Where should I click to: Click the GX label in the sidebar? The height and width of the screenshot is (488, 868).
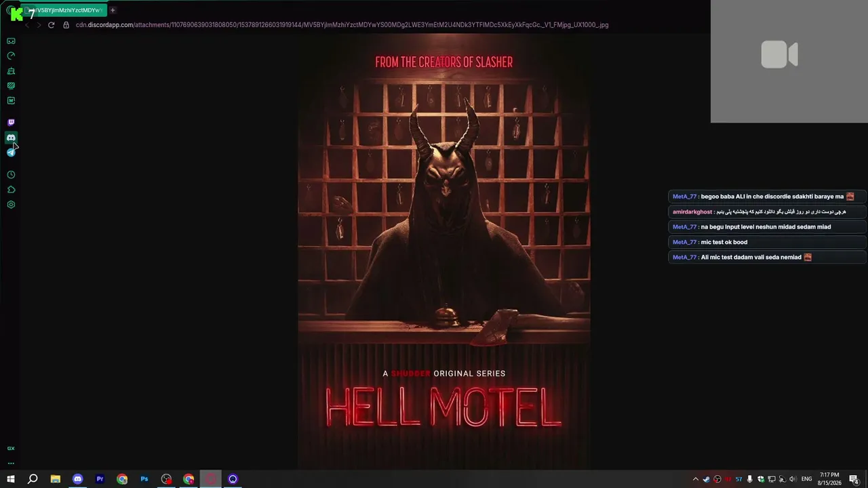click(x=11, y=449)
